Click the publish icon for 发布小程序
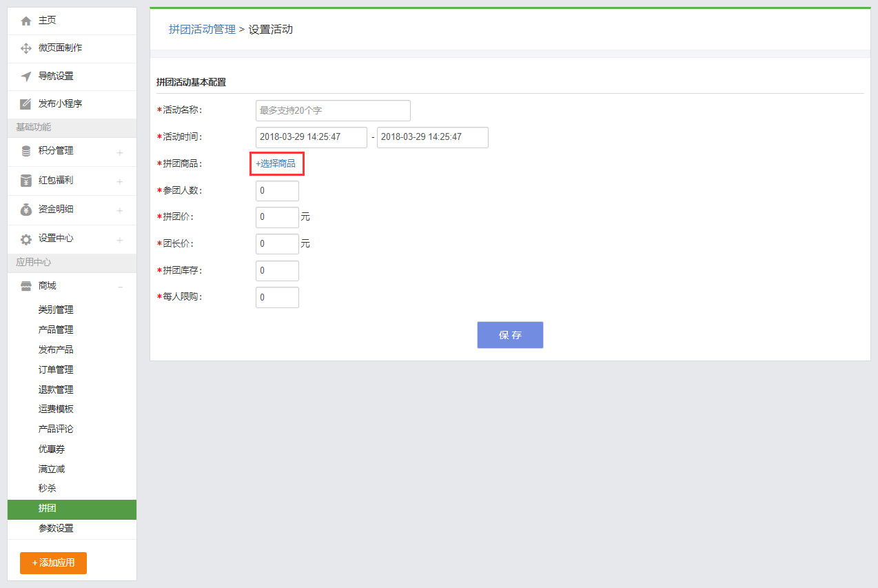 [26, 104]
